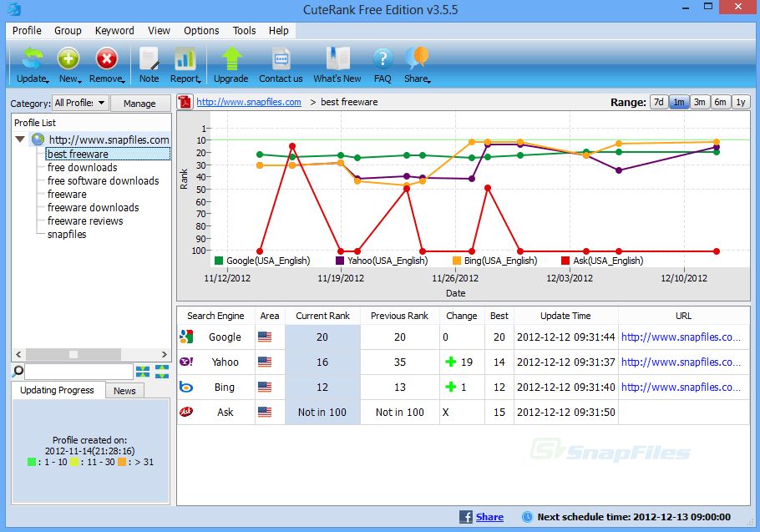The width and height of the screenshot is (760, 532).
Task: Click the globe icon of snapfiles profile
Action: 38,139
